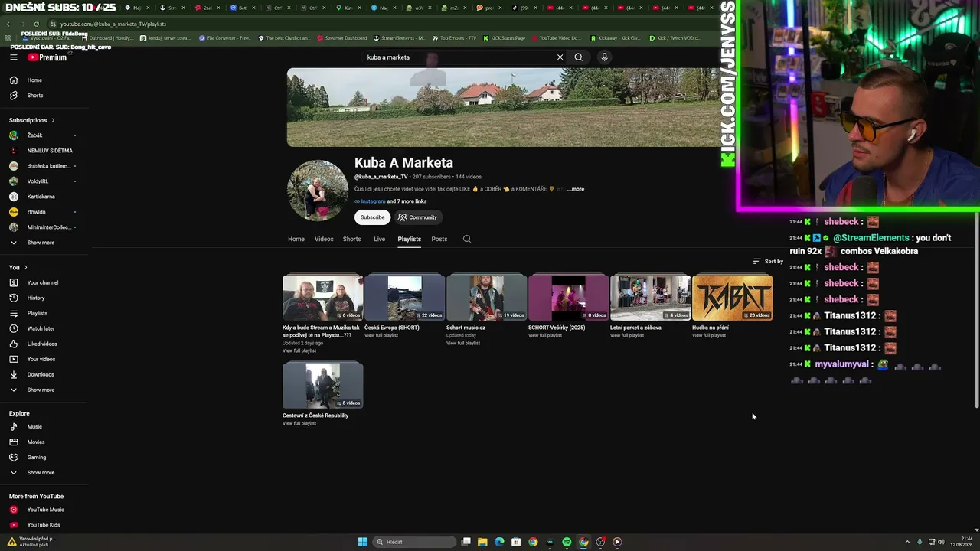The height and width of the screenshot is (551, 980).
Task: Open the Cestovní z České Republiky playlist thumbnail
Action: (x=322, y=386)
